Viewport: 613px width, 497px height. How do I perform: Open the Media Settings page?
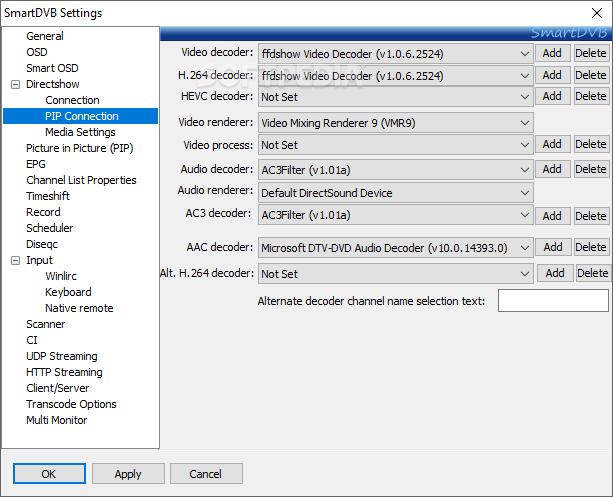coord(80,132)
